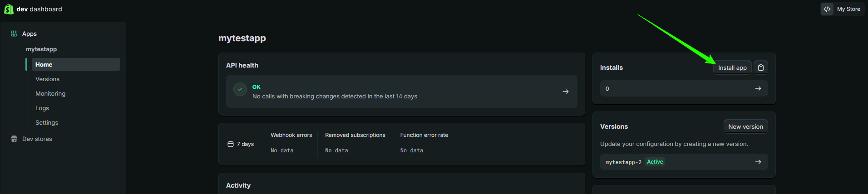Select mytestapp in the Apps tree
The width and height of the screenshot is (868, 194).
pyautogui.click(x=41, y=49)
